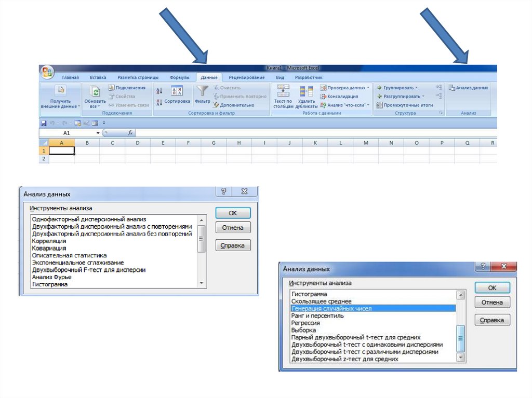Select column header G
This screenshot has width=532, height=398.
pos(214,143)
